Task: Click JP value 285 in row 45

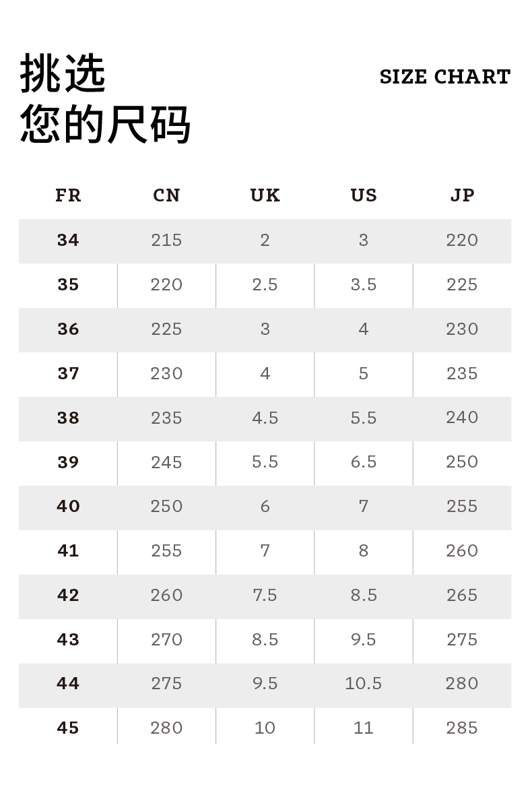Action: 462,728
